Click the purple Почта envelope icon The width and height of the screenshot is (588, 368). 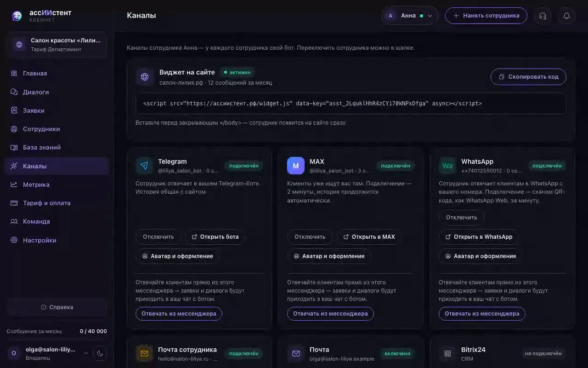296,353
